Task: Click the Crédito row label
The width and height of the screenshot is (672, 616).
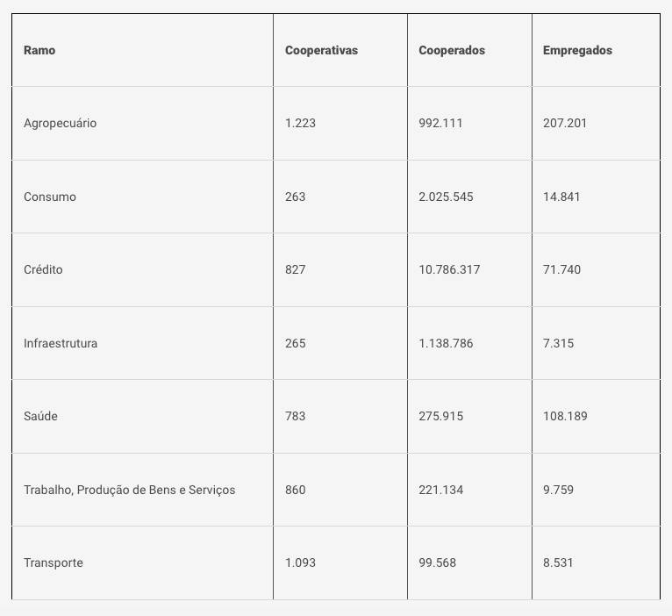Action: pos(43,269)
